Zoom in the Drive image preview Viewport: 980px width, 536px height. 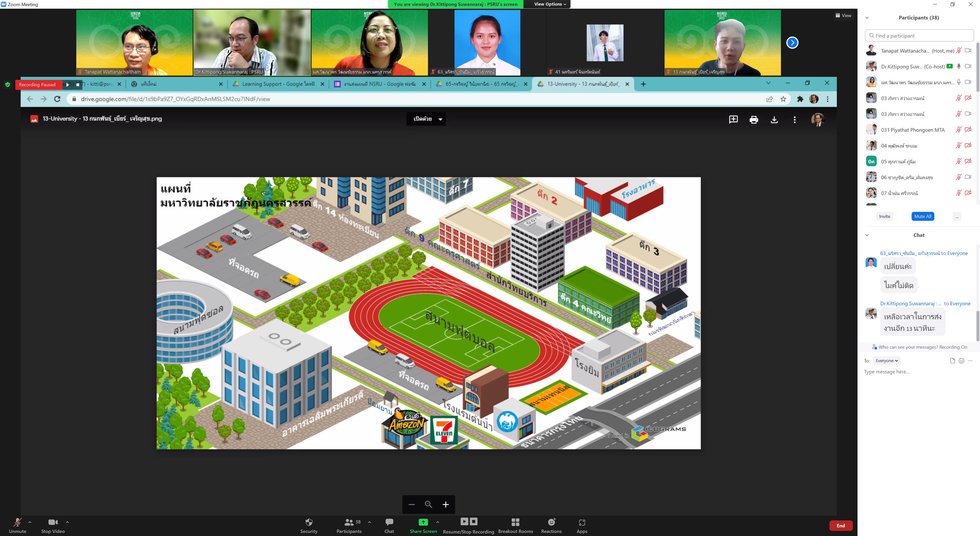pos(446,504)
